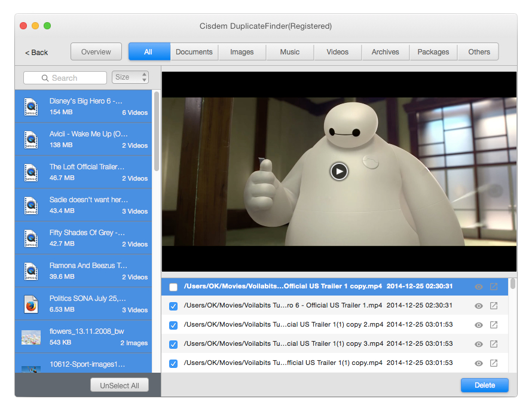Click the Firefox icon for Politics SONA July 25

tap(31, 305)
